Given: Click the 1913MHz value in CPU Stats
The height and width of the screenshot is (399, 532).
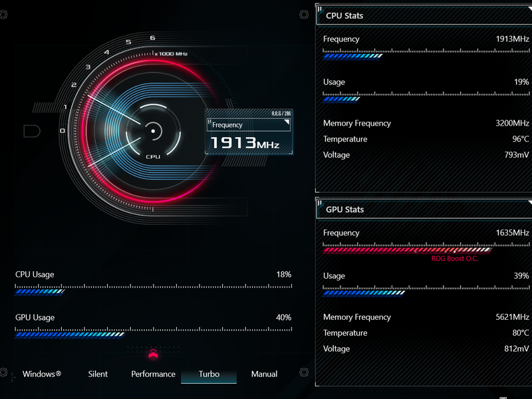Looking at the screenshot, I should pyautogui.click(x=512, y=39).
